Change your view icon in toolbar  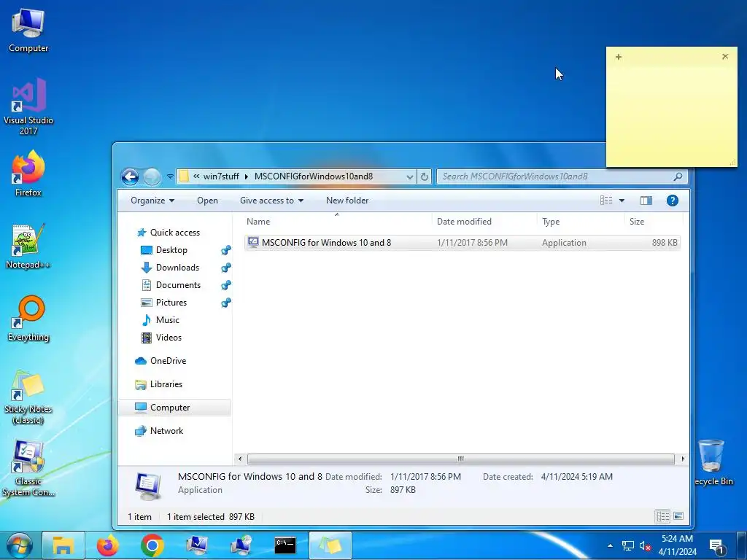click(606, 201)
